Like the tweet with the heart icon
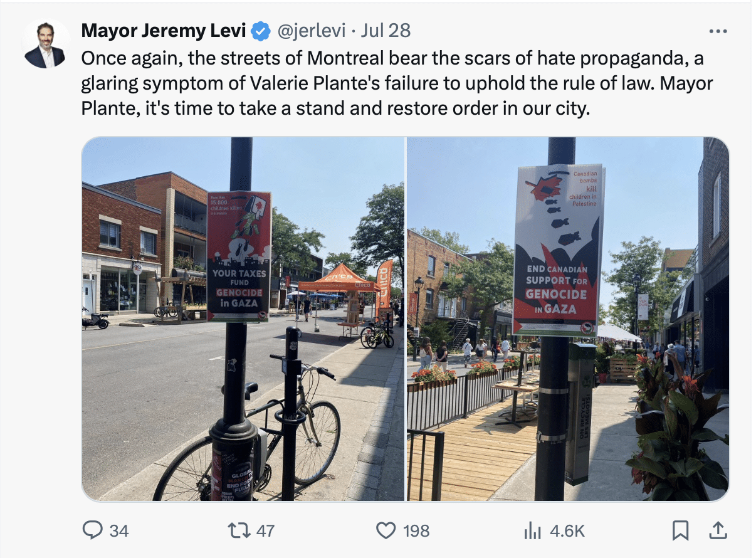The image size is (756, 558). (x=386, y=530)
